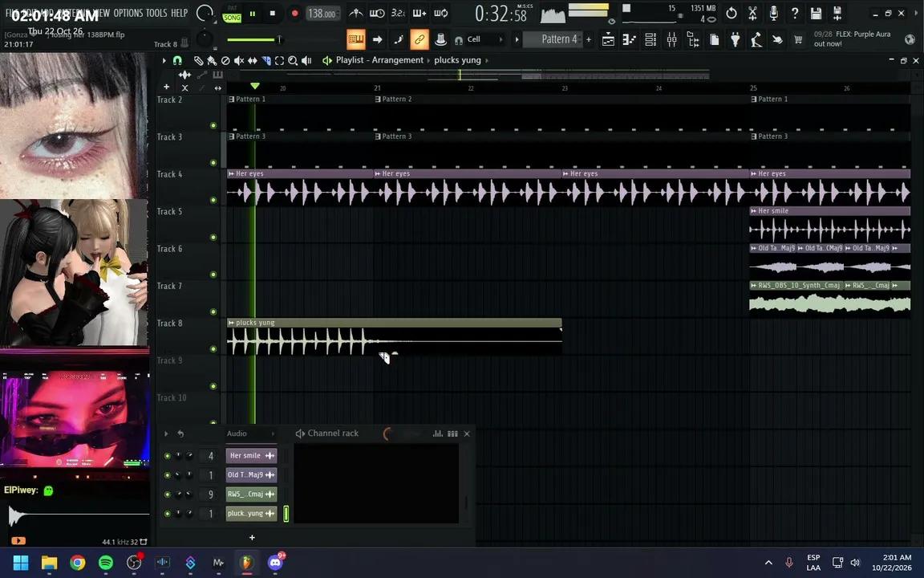The height and width of the screenshot is (578, 924).
Task: Click the 3.2.1 countdown before recording icon
Action: pos(399,13)
